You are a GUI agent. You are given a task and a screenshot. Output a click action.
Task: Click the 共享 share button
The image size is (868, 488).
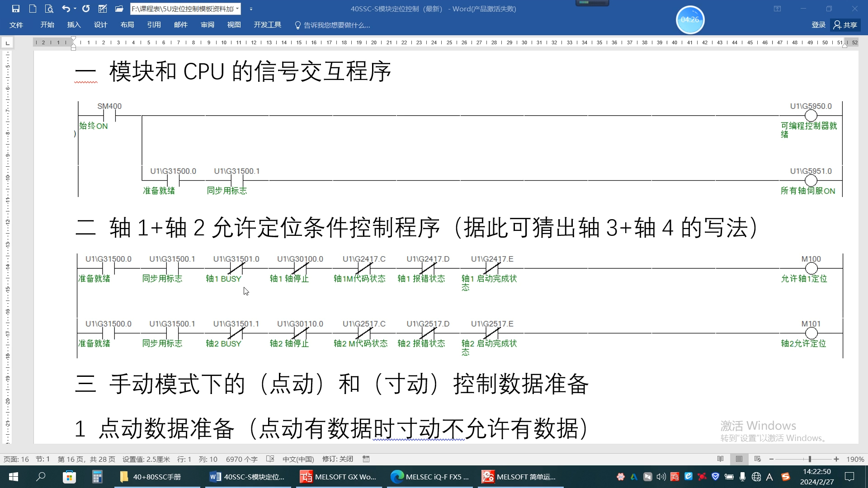[846, 25]
